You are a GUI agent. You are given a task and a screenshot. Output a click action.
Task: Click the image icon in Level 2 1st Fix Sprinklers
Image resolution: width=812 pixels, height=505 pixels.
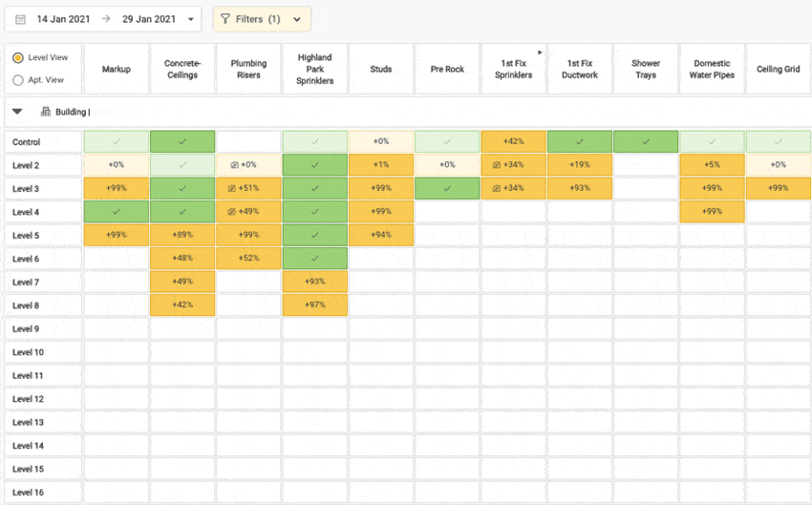coord(497,165)
